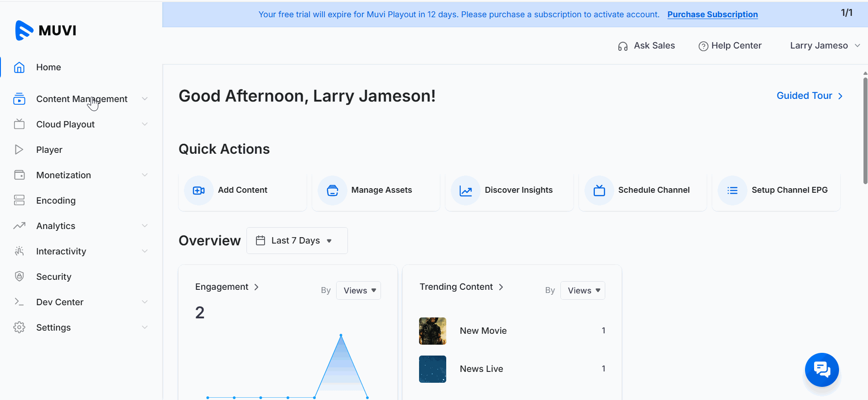Screen dimensions: 868x400
Task: Click the Manage Assets icon
Action: pos(332,190)
